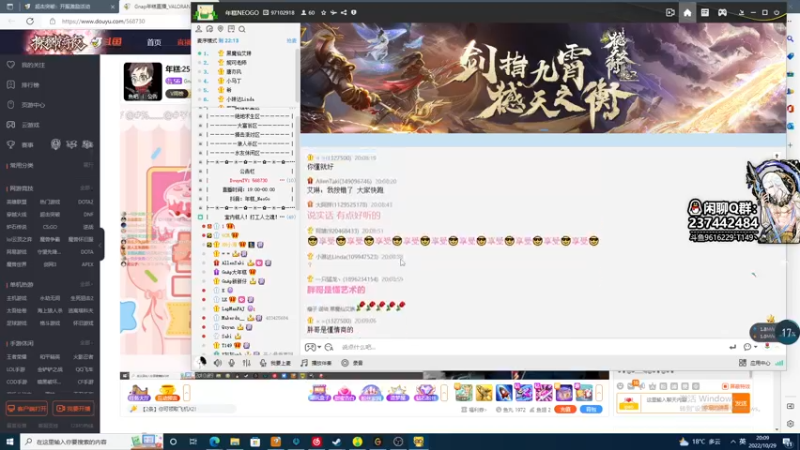The image size is (800, 450).
Task: Collapse the room channel with green square
Action: coord(201,217)
